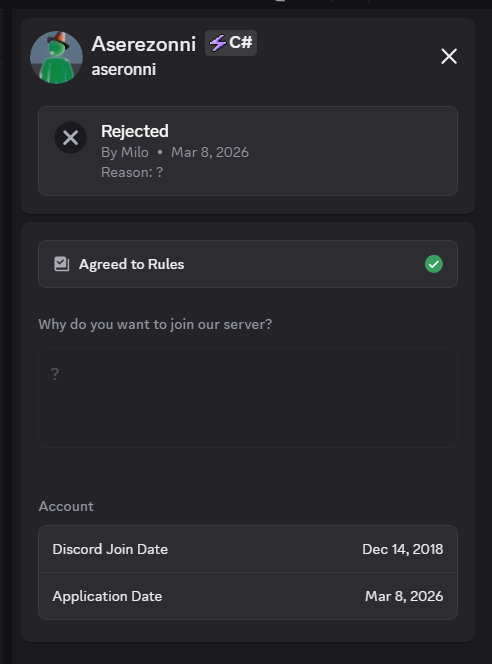Click the Reason: ? line
Viewport: 492px width, 664px height.
click(x=132, y=172)
